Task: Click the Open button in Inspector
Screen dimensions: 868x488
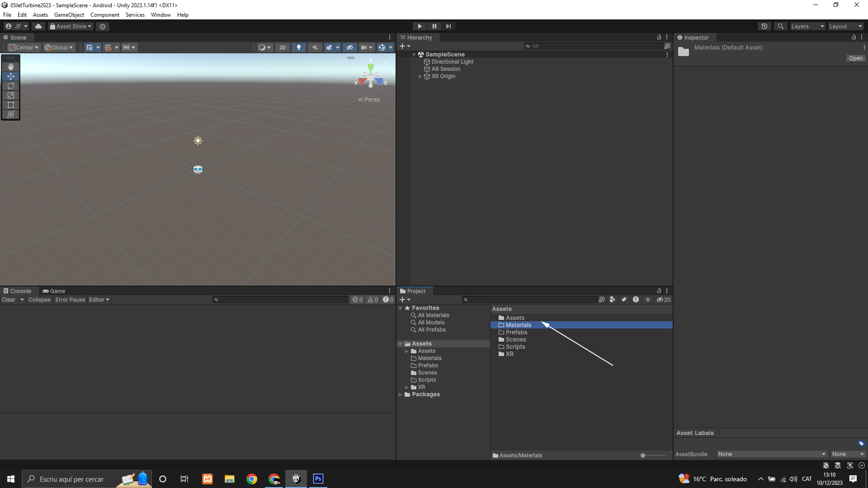Action: pyautogui.click(x=855, y=58)
